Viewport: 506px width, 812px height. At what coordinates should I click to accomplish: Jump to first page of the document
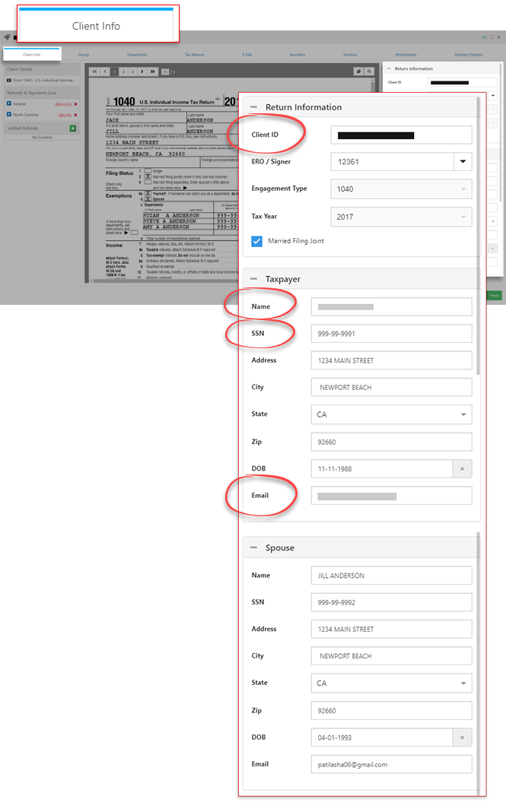(94, 71)
